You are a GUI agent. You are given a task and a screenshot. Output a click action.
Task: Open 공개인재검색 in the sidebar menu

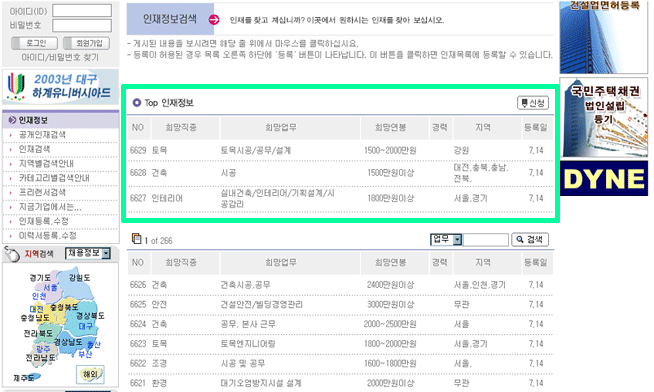click(42, 135)
